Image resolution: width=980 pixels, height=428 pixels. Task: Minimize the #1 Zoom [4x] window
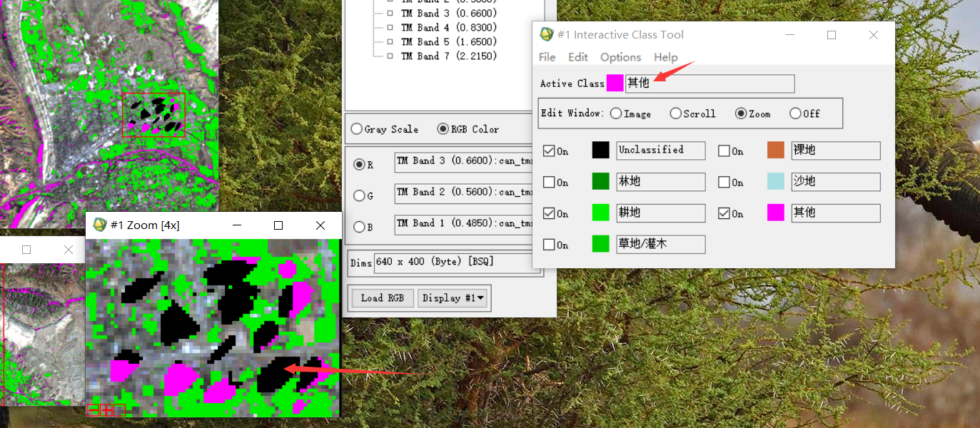tap(237, 225)
